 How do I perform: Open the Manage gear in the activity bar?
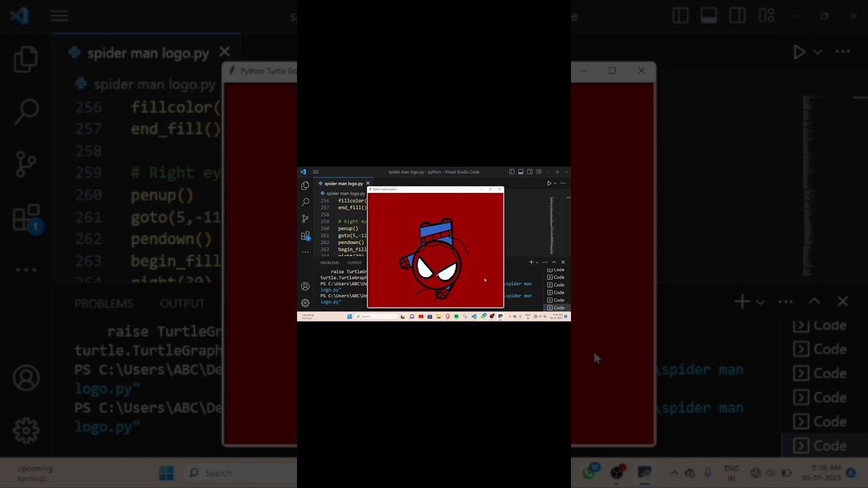(305, 303)
